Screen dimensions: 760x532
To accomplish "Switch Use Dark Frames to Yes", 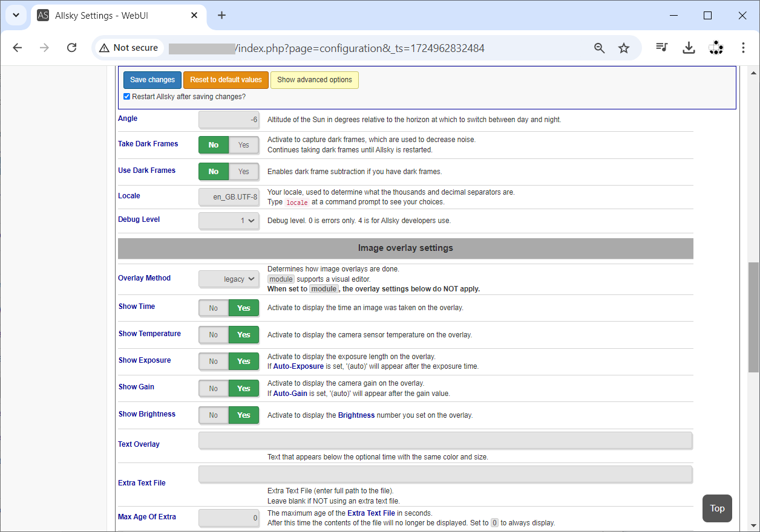I will click(244, 172).
